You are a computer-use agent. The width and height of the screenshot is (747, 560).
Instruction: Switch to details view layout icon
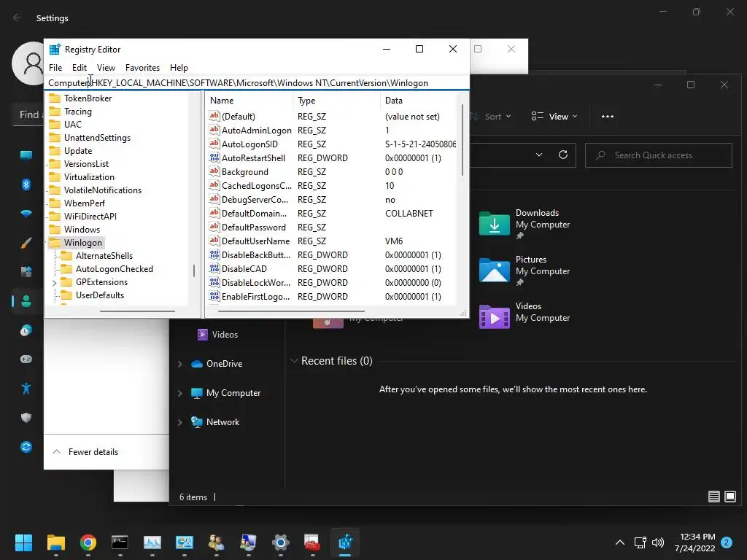pyautogui.click(x=713, y=497)
